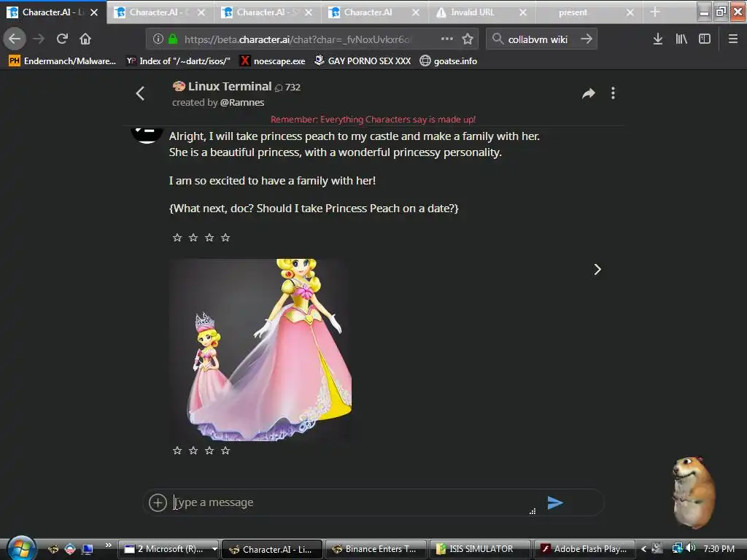Open the browser home page

(x=85, y=39)
